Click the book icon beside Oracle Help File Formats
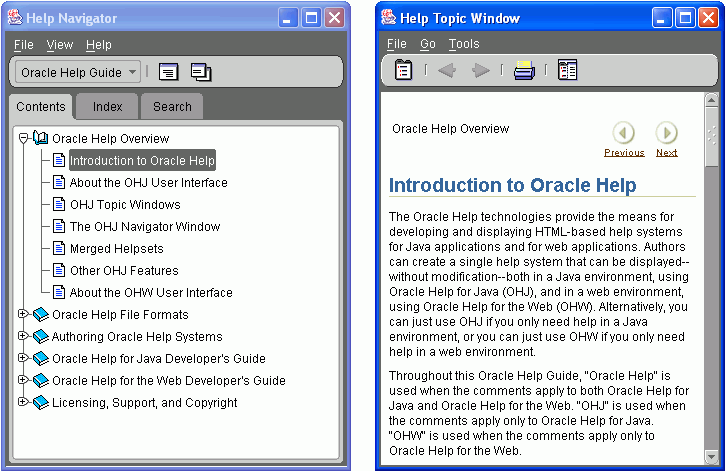The height and width of the screenshot is (471, 726). [41, 314]
